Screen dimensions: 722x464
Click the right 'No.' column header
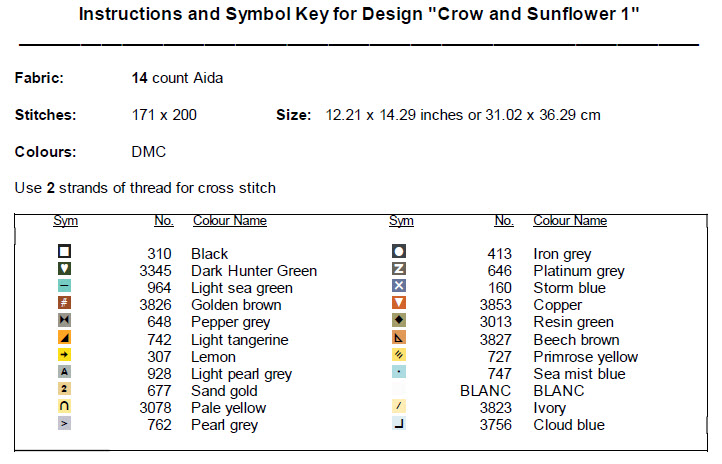pos(503,221)
